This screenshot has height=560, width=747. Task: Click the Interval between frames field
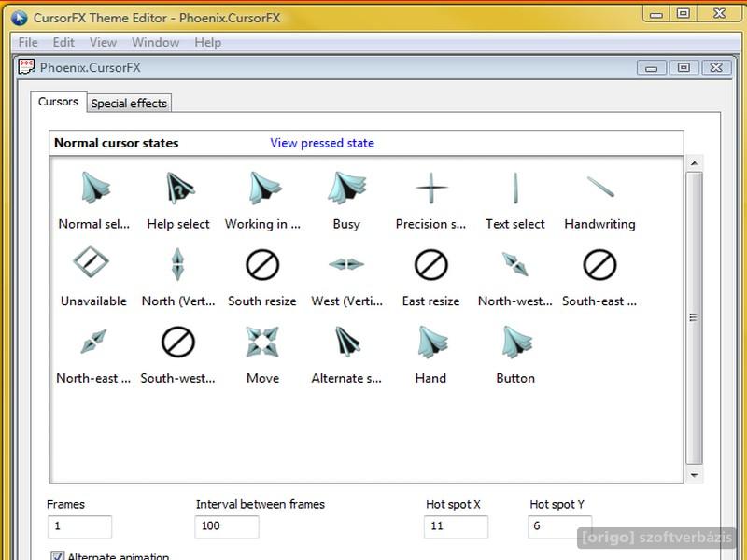coord(227,526)
